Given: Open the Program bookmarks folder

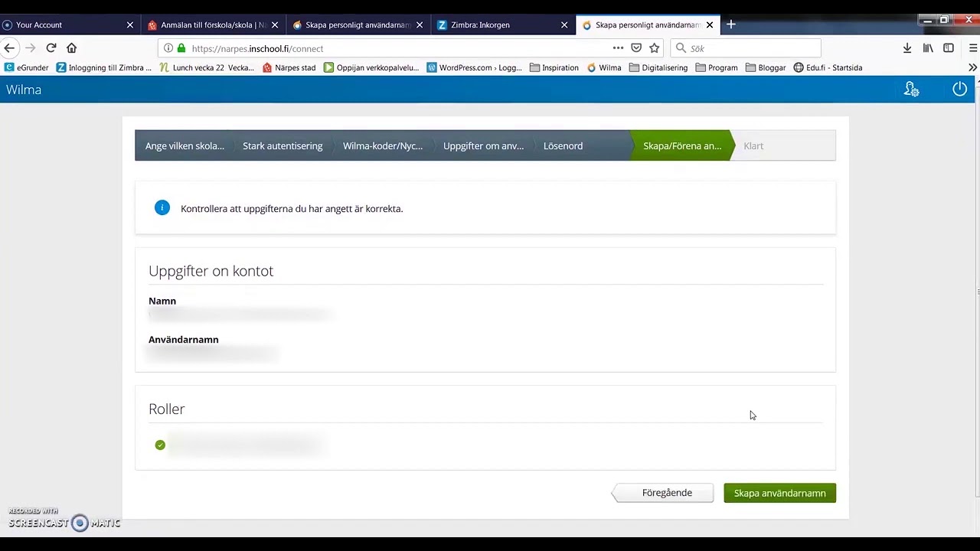Looking at the screenshot, I should point(717,67).
